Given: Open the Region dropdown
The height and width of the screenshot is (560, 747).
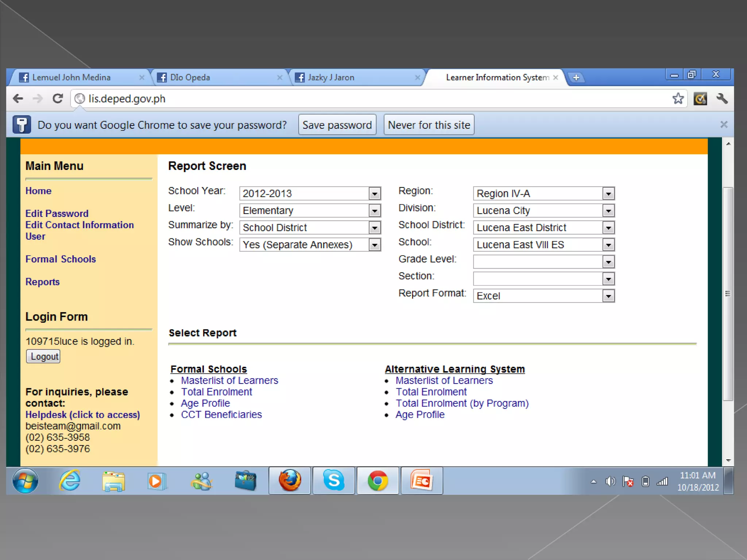Looking at the screenshot, I should pyautogui.click(x=544, y=193).
